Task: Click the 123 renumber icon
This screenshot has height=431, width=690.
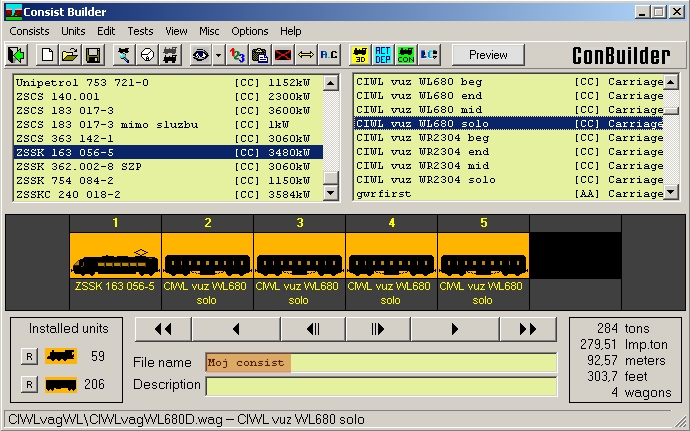Action: tap(237, 54)
